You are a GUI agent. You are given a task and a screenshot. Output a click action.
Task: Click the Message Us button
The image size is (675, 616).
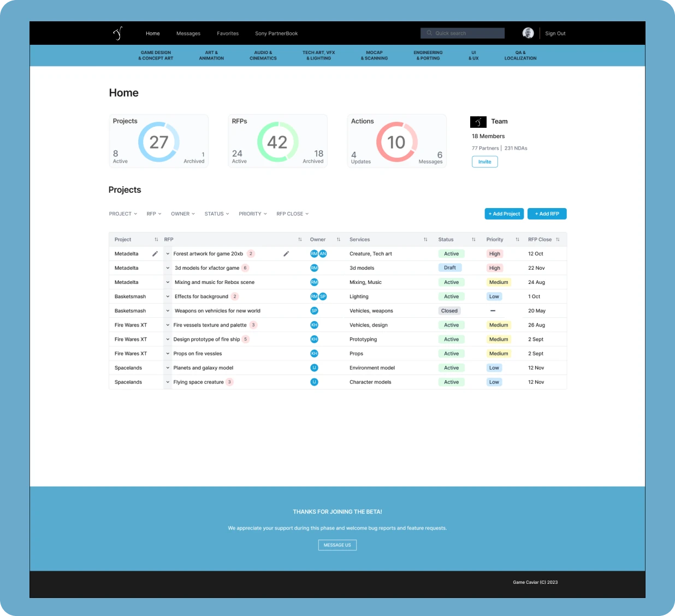click(337, 545)
